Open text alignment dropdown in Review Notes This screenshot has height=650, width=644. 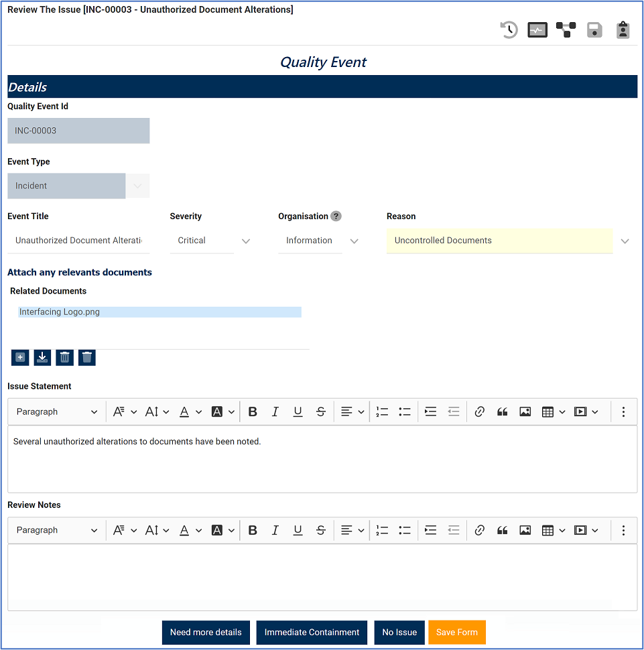coord(352,530)
